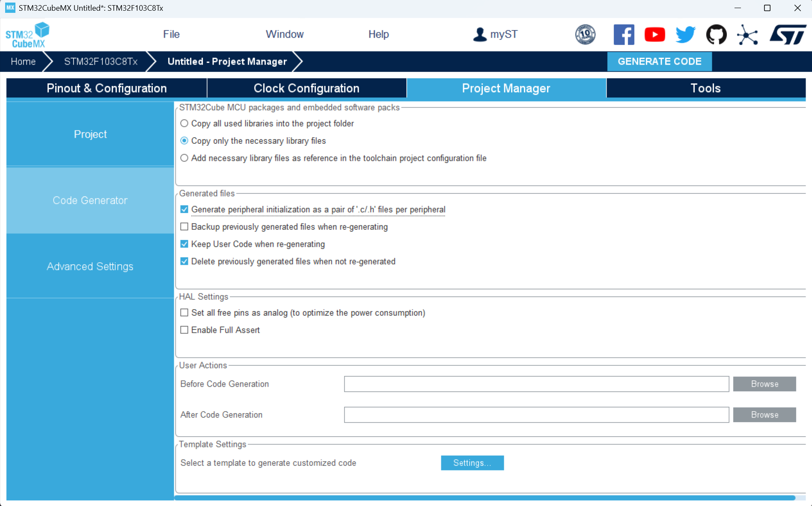Image resolution: width=812 pixels, height=506 pixels.
Task: Click the 10th anniversary badge icon
Action: 585,34
